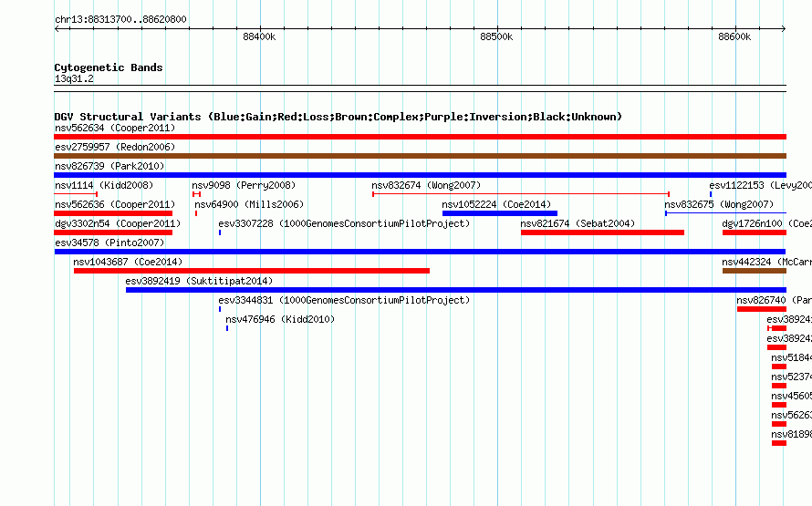Click the long thin red line under nsv832674

coord(521,194)
